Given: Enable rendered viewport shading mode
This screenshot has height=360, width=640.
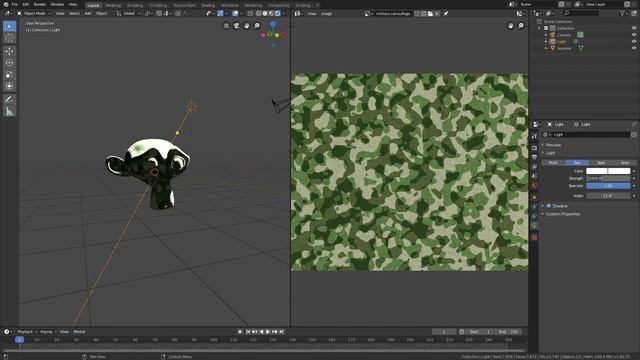Looking at the screenshot, I should coord(278,13).
